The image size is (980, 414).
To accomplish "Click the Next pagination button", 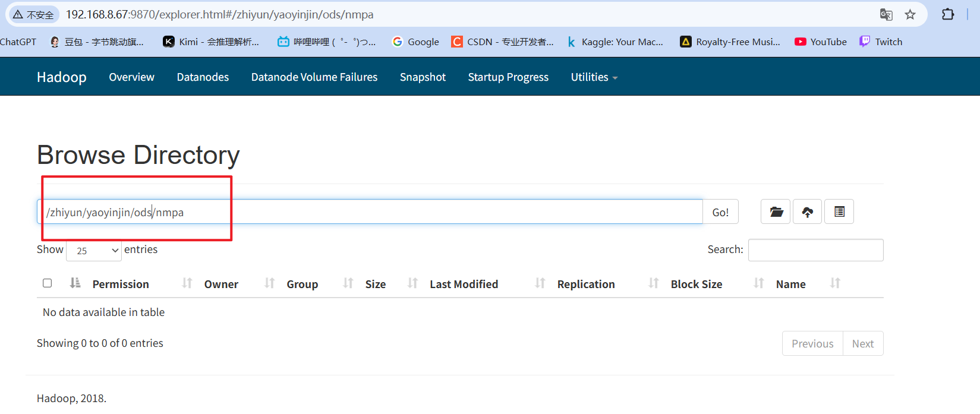I will 862,344.
